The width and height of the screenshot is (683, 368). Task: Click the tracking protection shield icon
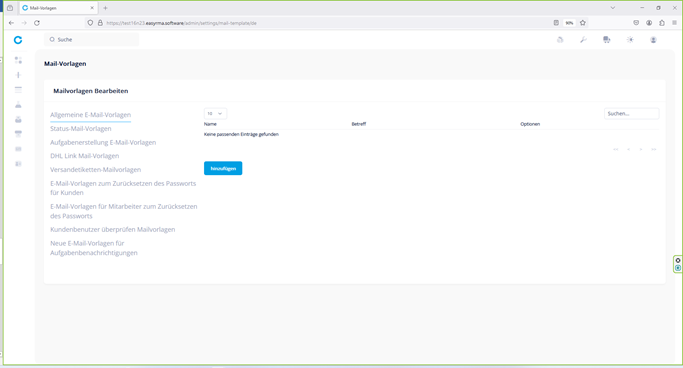click(x=90, y=23)
